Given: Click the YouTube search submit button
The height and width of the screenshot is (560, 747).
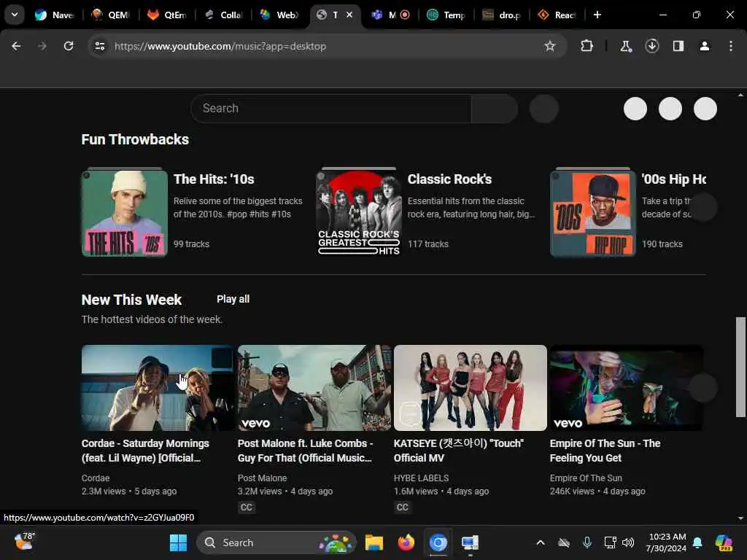Looking at the screenshot, I should (494, 109).
